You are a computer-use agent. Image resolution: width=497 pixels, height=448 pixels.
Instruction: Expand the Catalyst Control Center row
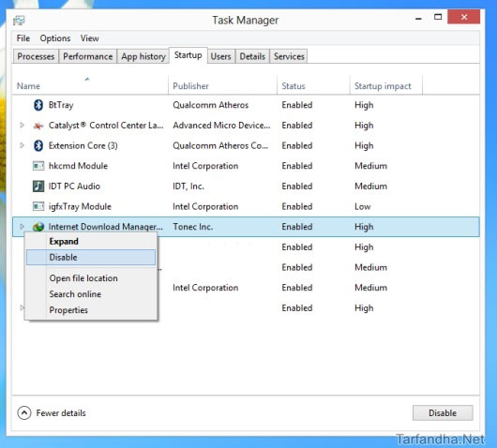22,126
